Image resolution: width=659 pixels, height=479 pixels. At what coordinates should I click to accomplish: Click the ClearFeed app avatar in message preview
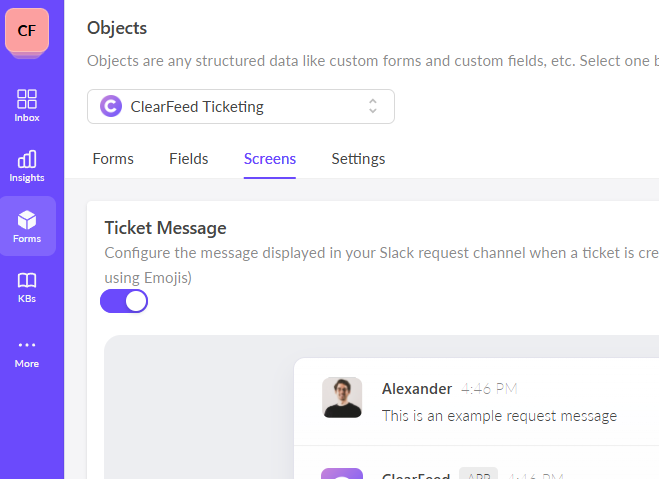pyautogui.click(x=341, y=474)
